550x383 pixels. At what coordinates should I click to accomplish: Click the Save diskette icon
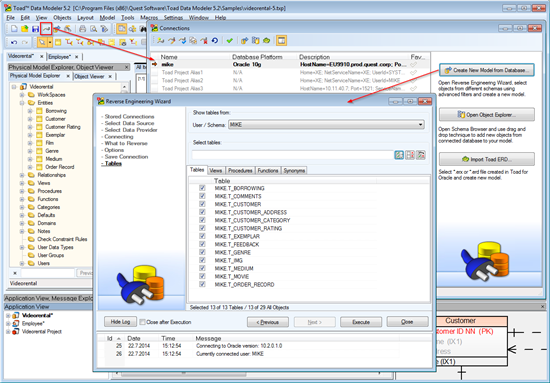(x=35, y=29)
